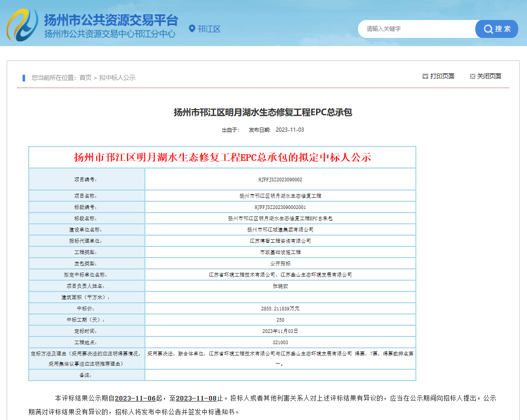Click the 江苏博智工程咨询有限公司 agency cell
This screenshot has width=527, height=420.
tap(280, 241)
